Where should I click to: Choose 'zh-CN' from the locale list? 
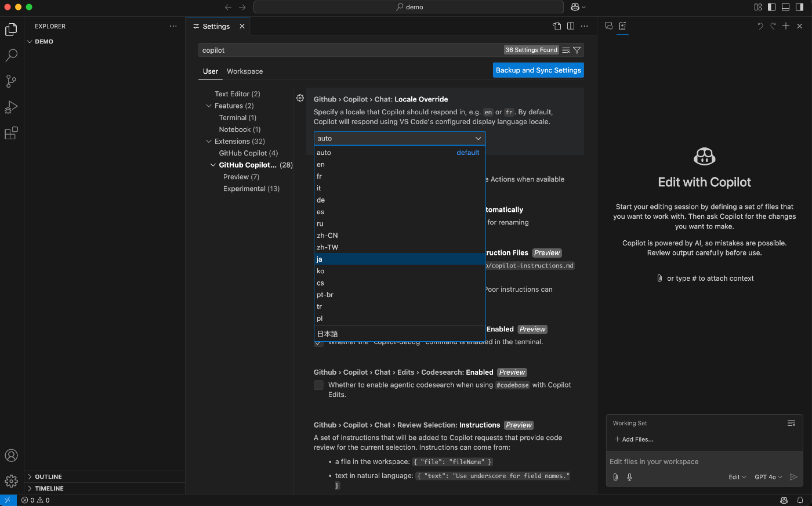pyautogui.click(x=400, y=236)
